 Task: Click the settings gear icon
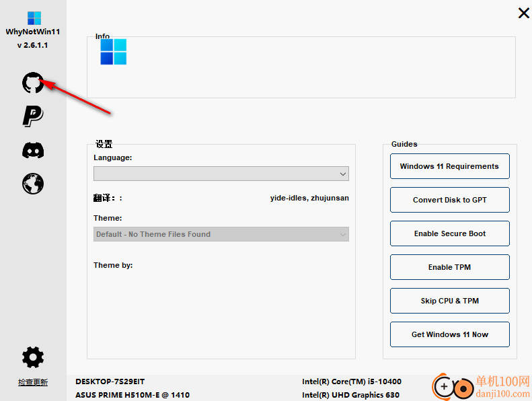33,357
